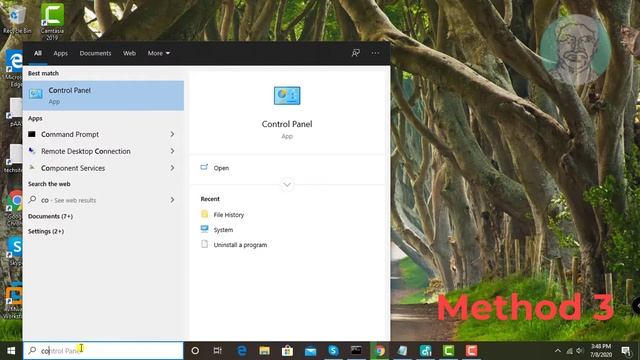This screenshot has height=360, width=640.
Task: Open the notification Action Center
Action: (626, 351)
